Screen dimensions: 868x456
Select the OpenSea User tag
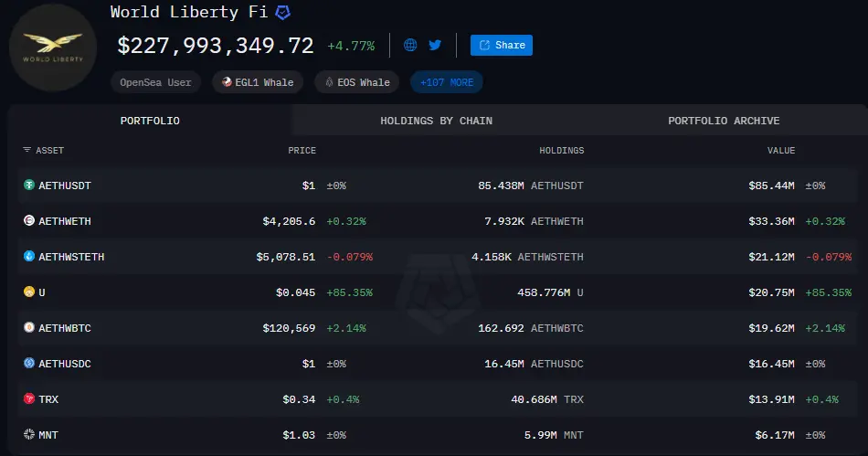click(x=156, y=82)
